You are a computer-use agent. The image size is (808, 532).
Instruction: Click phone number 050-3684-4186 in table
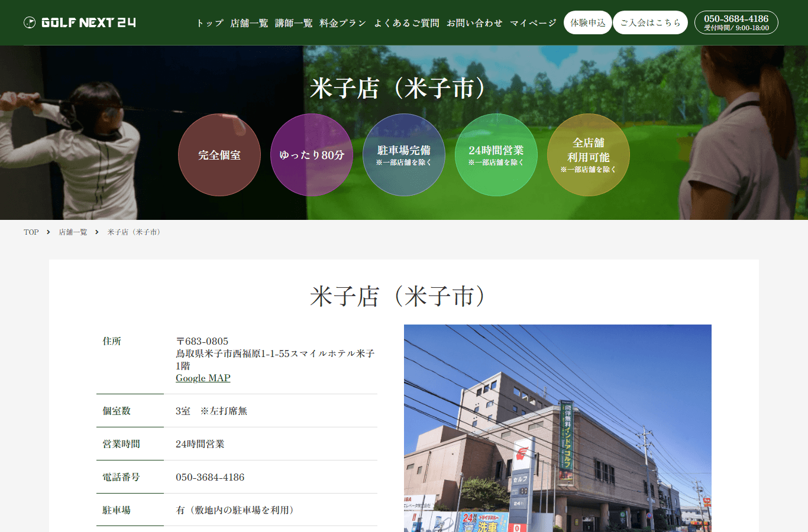(210, 477)
